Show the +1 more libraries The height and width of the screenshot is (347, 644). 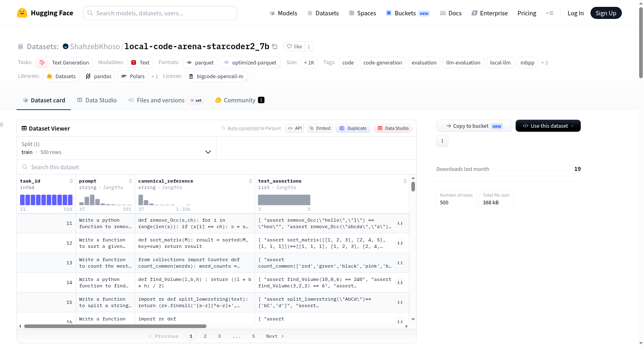tap(155, 76)
